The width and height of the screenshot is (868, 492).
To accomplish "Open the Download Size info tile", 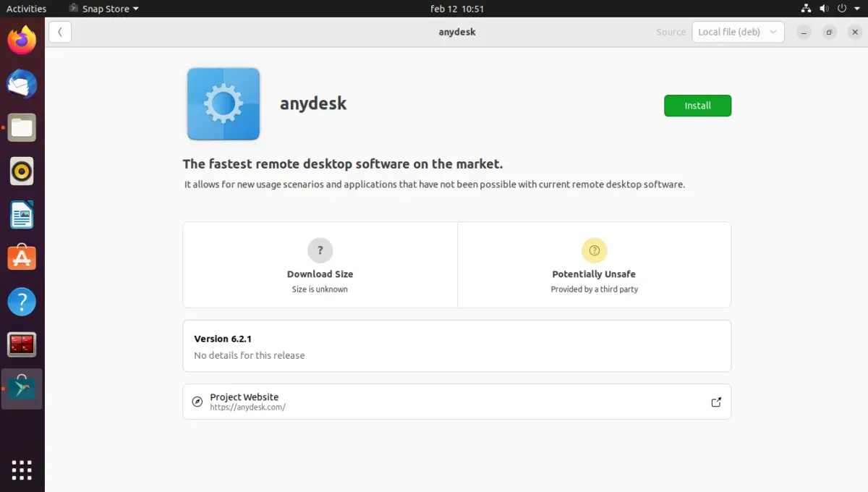I will pyautogui.click(x=320, y=265).
